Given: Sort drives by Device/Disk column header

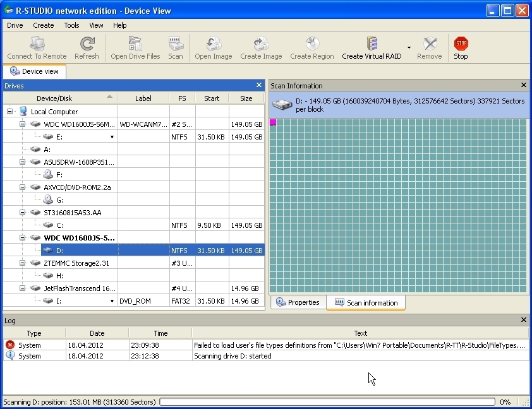Looking at the screenshot, I should click(x=61, y=98).
